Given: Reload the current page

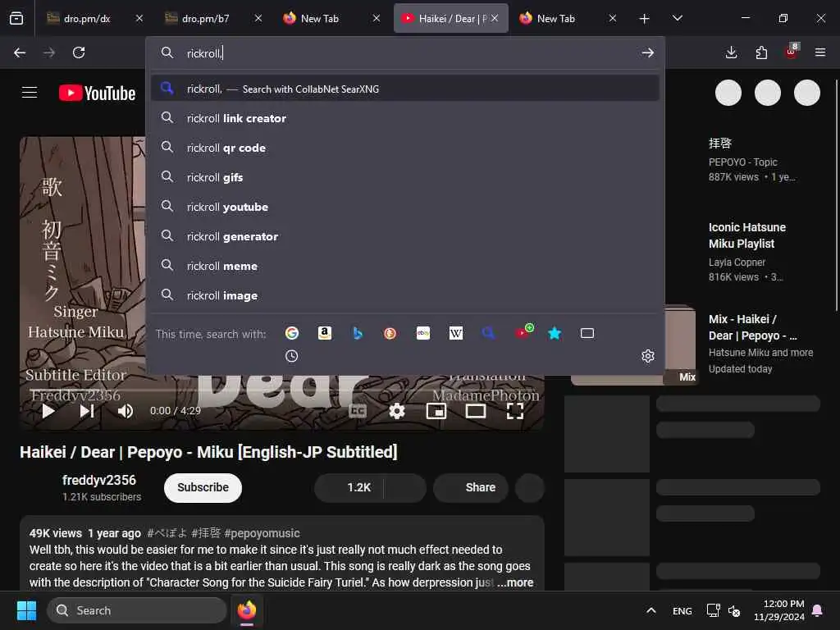Looking at the screenshot, I should (79, 52).
